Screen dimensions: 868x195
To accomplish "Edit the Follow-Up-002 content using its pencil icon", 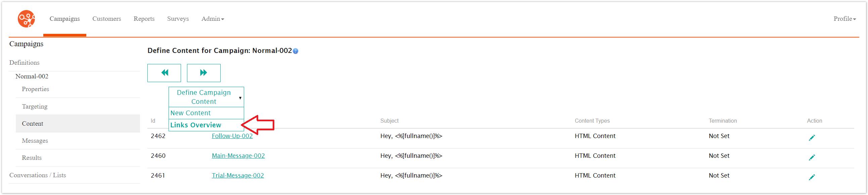I will [812, 137].
